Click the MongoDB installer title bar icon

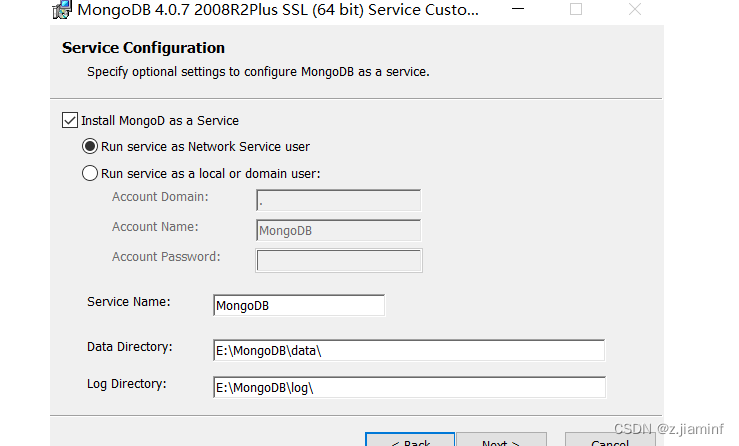point(62,9)
